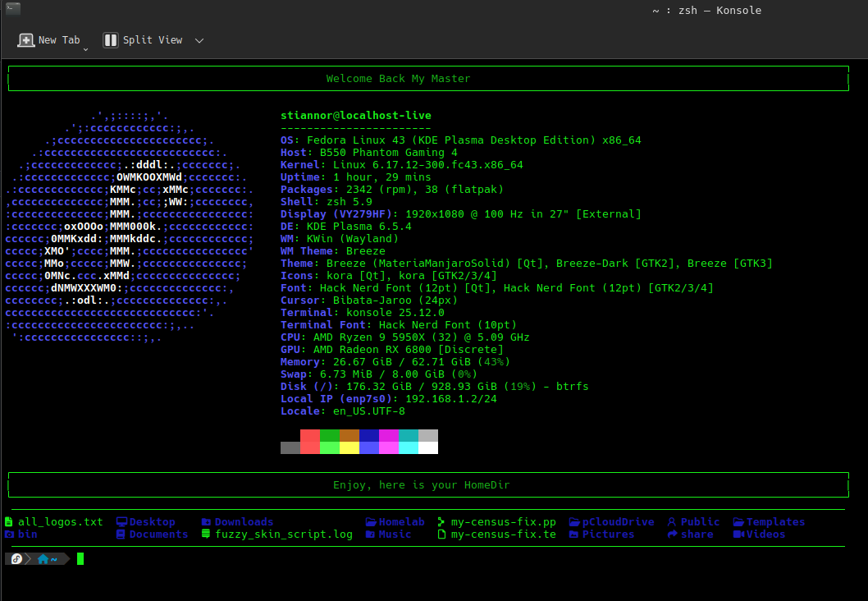The width and height of the screenshot is (868, 601).
Task: Click the New Tab terminal icon
Action: click(26, 40)
